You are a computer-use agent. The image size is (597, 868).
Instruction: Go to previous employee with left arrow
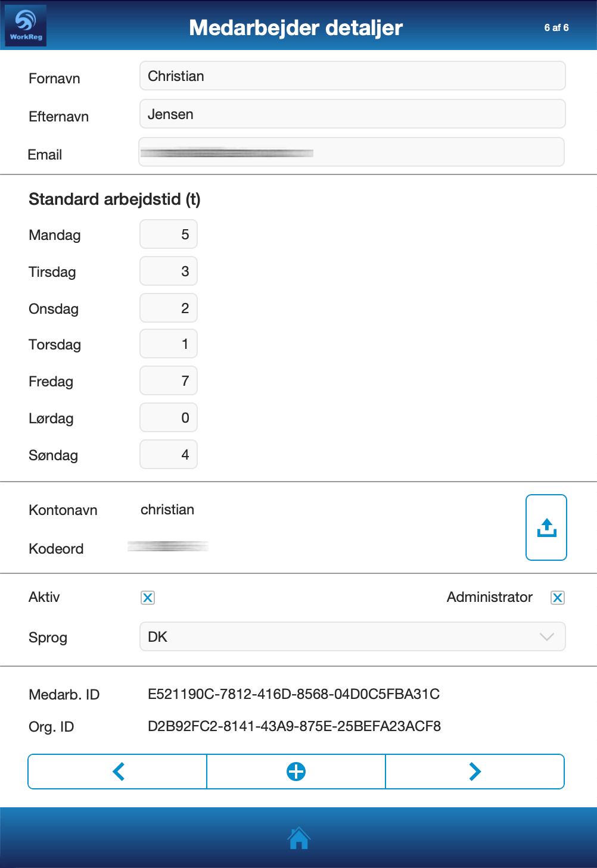click(118, 772)
